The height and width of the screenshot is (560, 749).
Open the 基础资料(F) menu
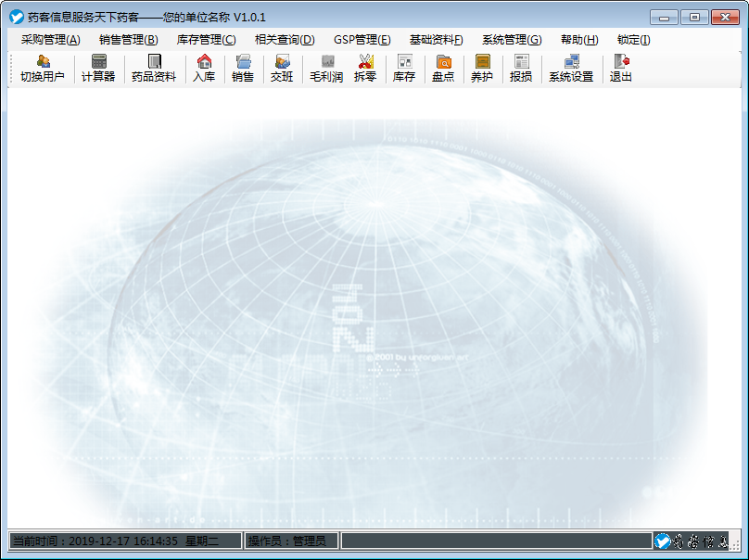pyautogui.click(x=436, y=40)
